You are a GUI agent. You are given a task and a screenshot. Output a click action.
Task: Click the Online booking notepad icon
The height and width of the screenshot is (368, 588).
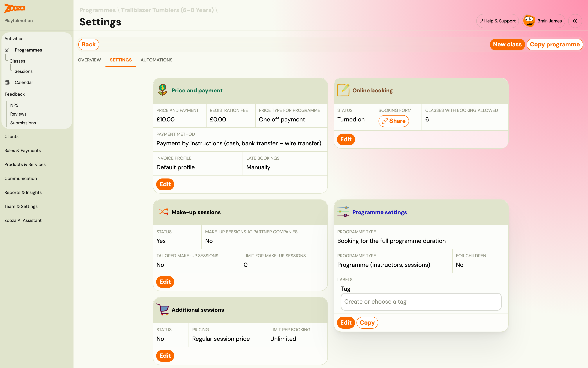(x=343, y=90)
